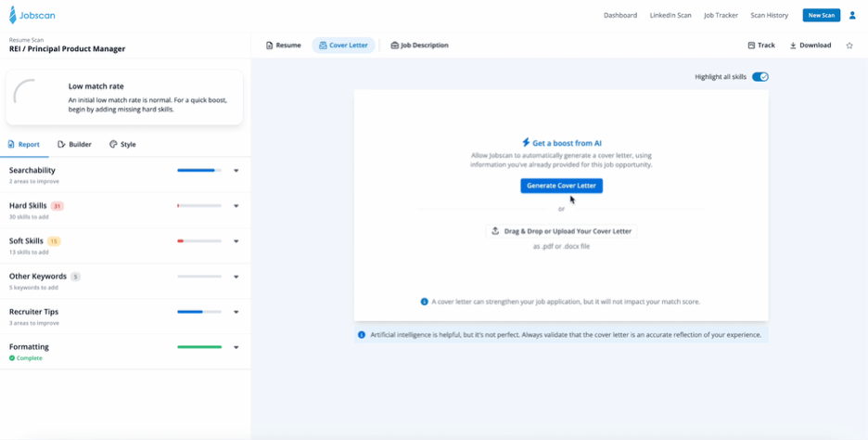Click 'REI / Principal Product Manager' title
The height and width of the screenshot is (440, 868).
[x=67, y=49]
